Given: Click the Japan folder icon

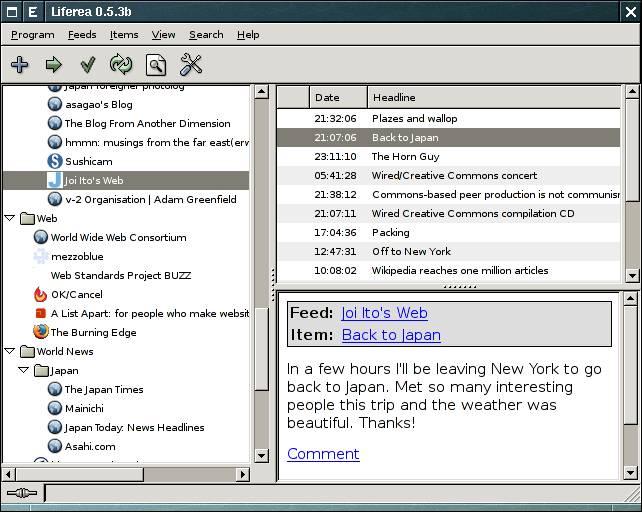Looking at the screenshot, I should 41,370.
